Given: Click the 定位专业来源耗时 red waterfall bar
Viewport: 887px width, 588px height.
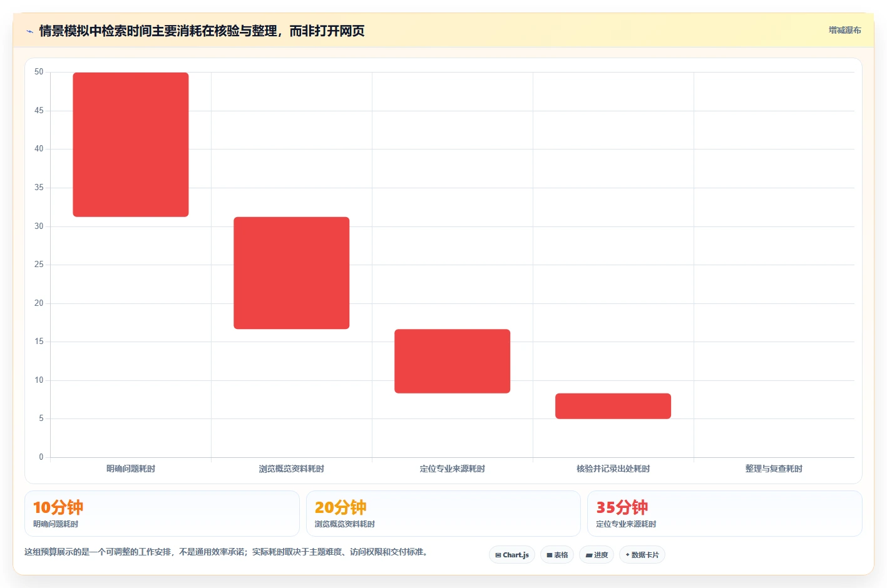Looking at the screenshot, I should (x=453, y=361).
